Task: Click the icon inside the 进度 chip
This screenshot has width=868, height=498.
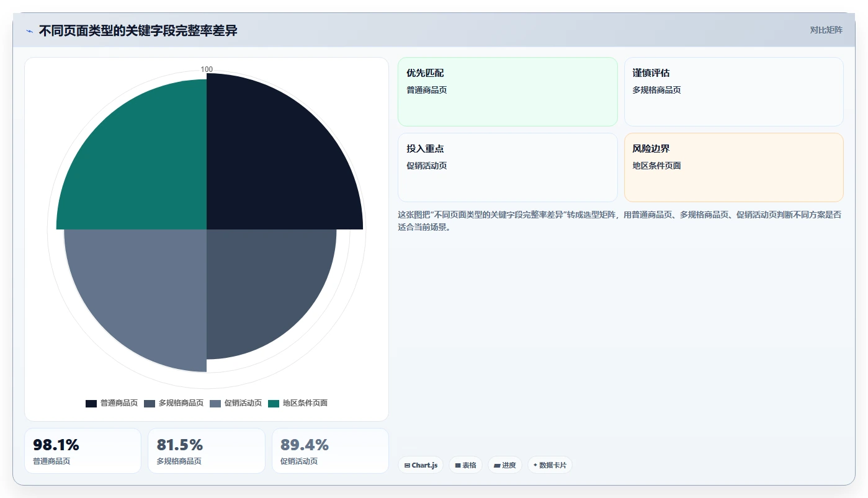Action: pyautogui.click(x=497, y=465)
